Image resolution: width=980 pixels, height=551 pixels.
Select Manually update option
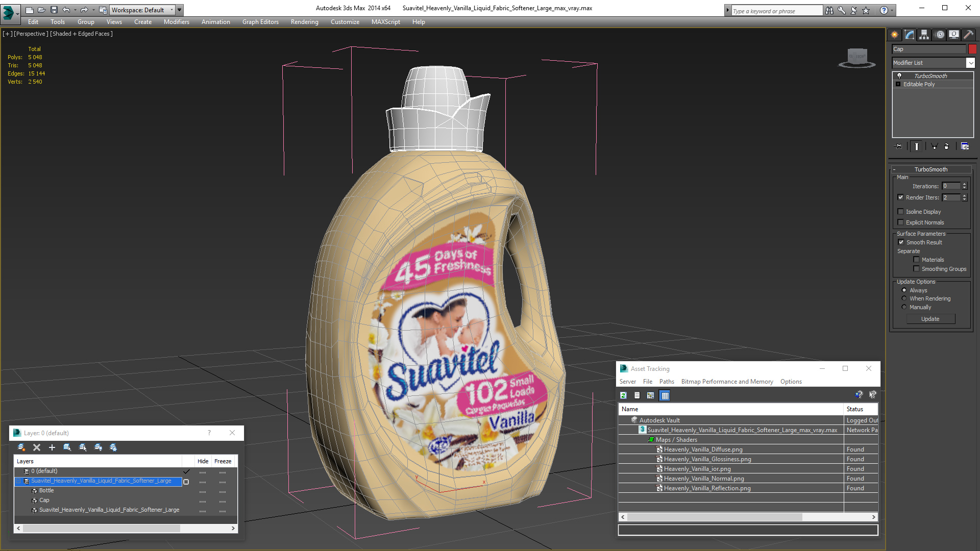point(904,307)
